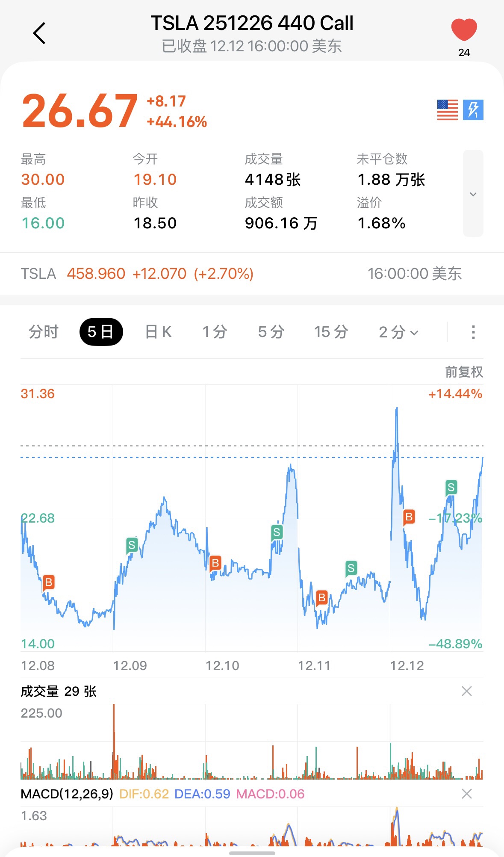The height and width of the screenshot is (857, 504).
Task: Open the 2分 interval dropdown
Action: (x=398, y=332)
